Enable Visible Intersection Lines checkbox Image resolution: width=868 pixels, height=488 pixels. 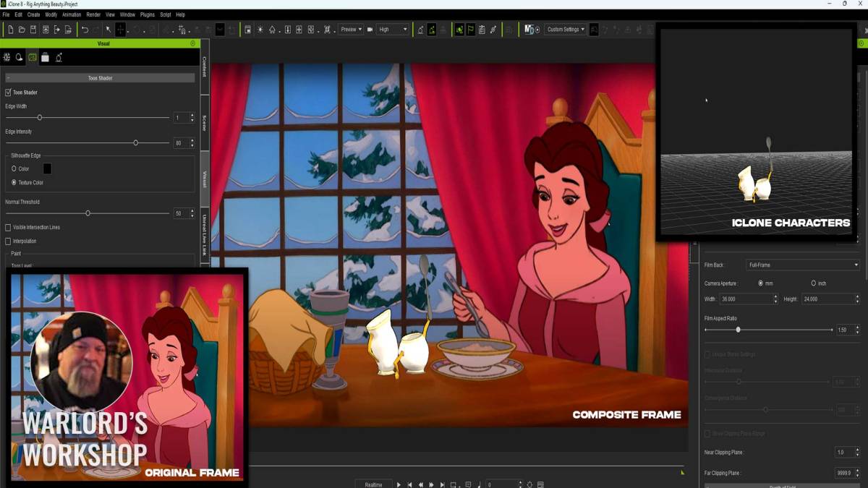point(8,227)
